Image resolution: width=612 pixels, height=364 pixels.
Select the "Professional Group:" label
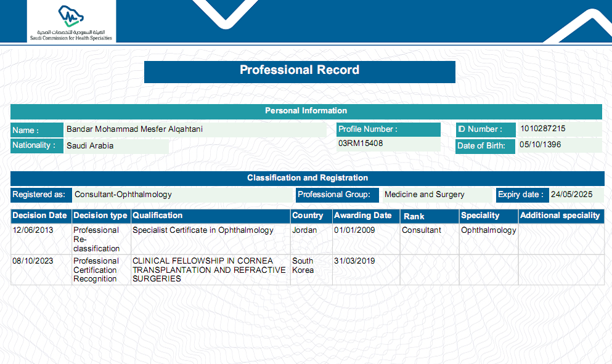[x=337, y=195]
